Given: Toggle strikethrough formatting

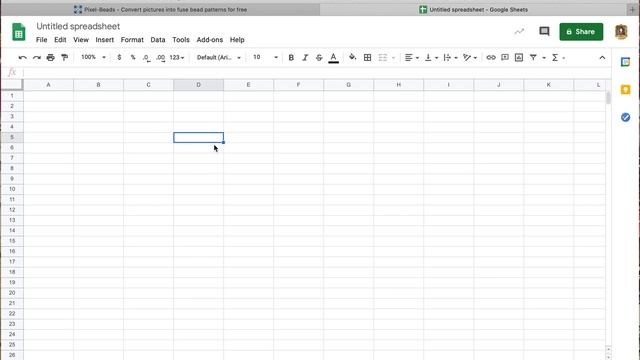Looking at the screenshot, I should point(319,58).
